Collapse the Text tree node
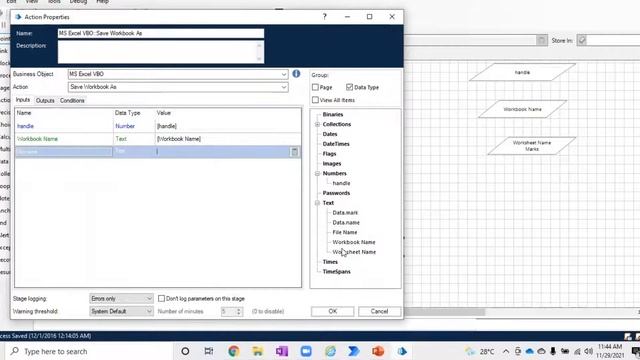This screenshot has width=640, height=360. click(x=317, y=202)
